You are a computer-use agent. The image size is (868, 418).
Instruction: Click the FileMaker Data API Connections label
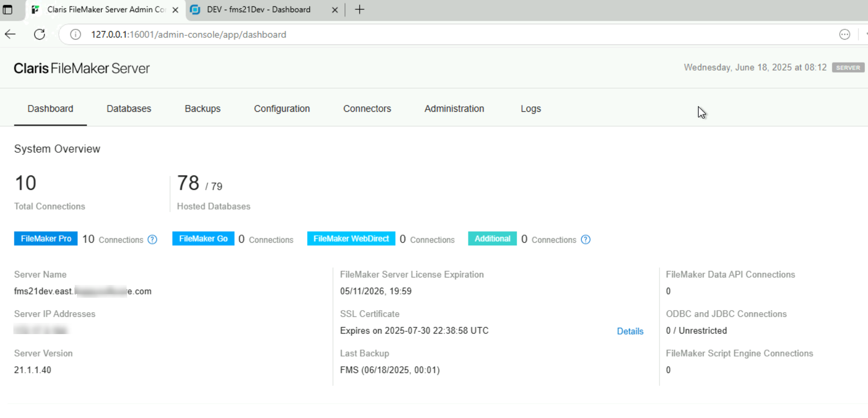pyautogui.click(x=730, y=275)
